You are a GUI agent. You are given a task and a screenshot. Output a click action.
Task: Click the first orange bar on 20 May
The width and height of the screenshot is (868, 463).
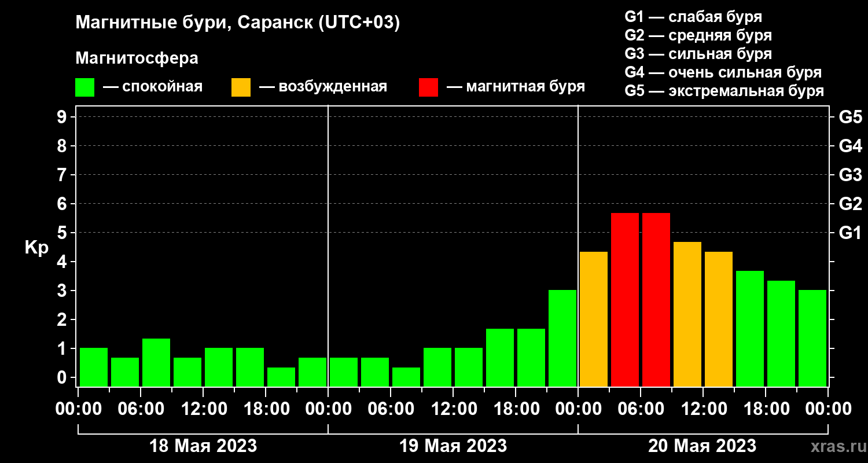pos(594,319)
